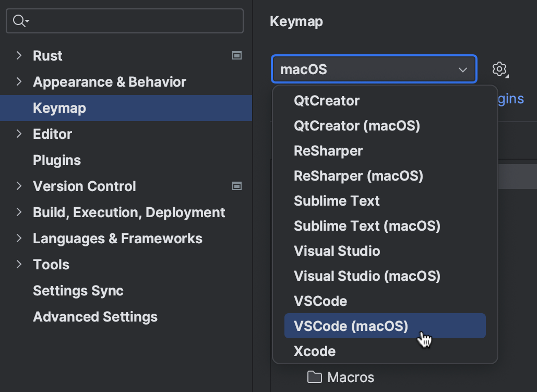Click the Rust project-level settings icon
The image size is (537, 392).
pos(237,55)
